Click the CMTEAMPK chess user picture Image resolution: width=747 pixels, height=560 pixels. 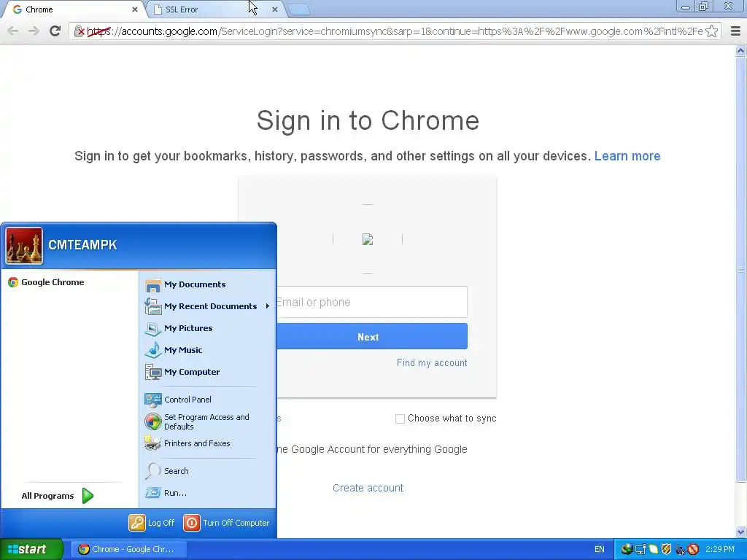tap(24, 246)
